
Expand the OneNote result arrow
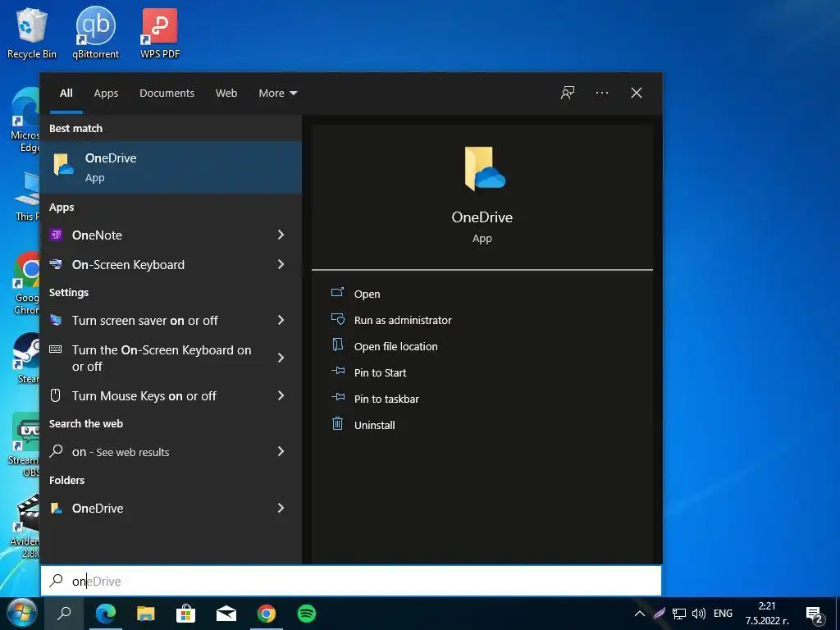tap(281, 235)
